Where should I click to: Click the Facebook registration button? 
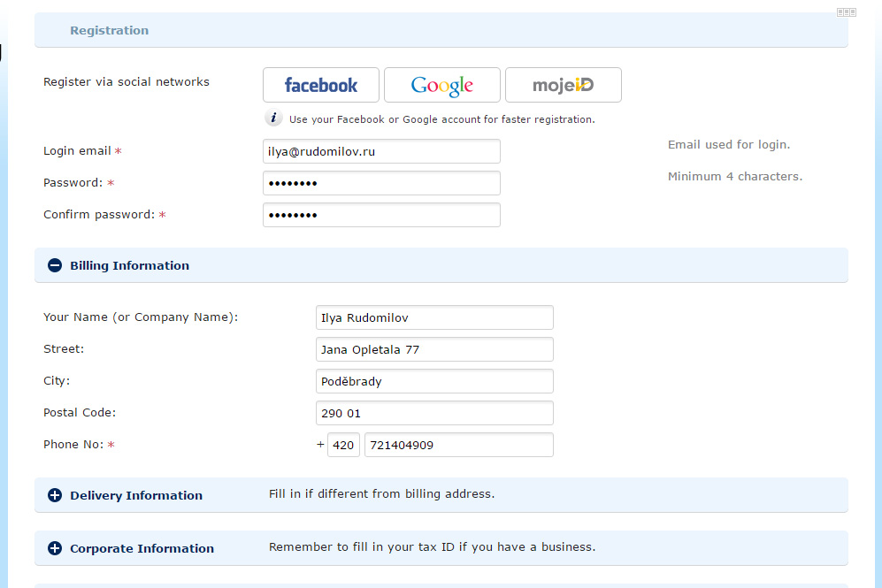coord(321,85)
